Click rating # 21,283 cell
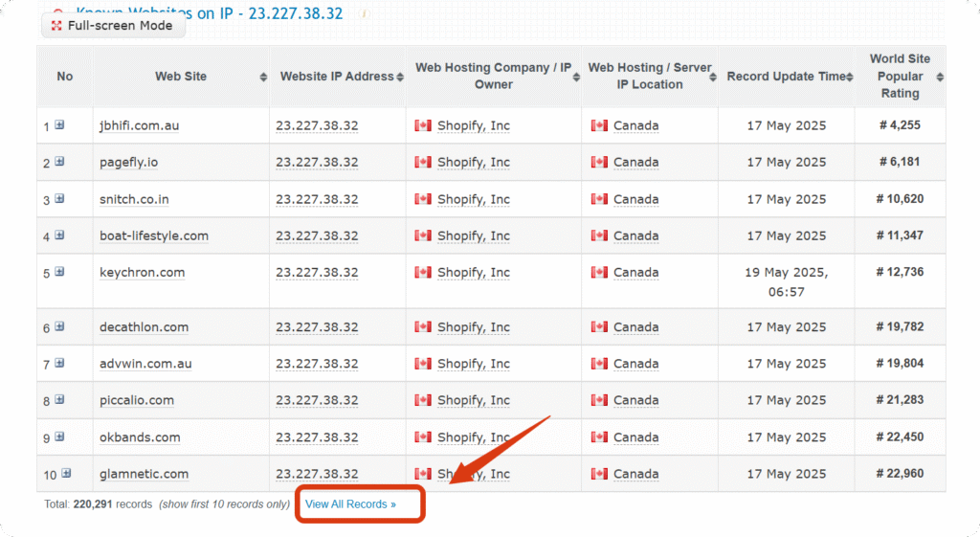This screenshot has width=980, height=537. [900, 399]
